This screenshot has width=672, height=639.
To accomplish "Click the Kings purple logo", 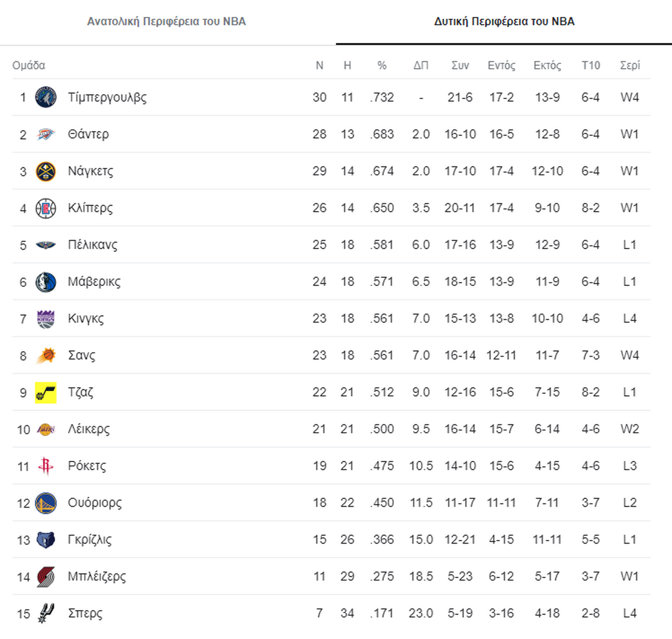I will click(45, 319).
